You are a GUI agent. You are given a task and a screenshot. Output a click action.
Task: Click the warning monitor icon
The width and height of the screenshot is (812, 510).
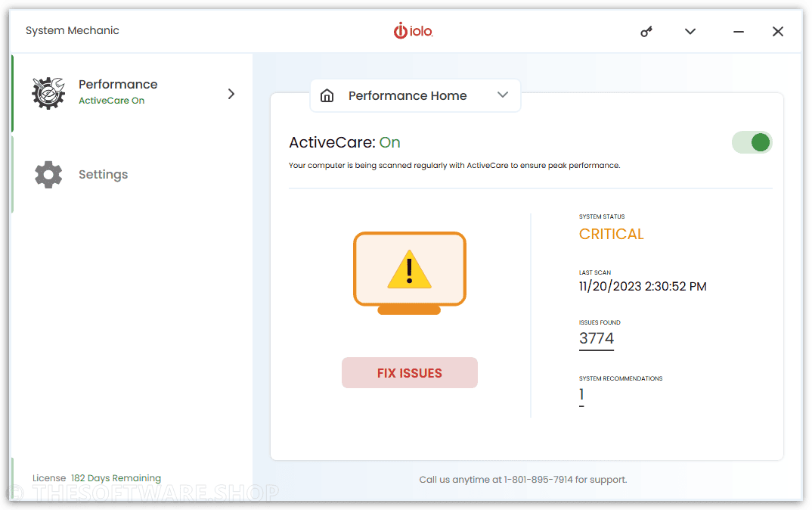click(410, 273)
